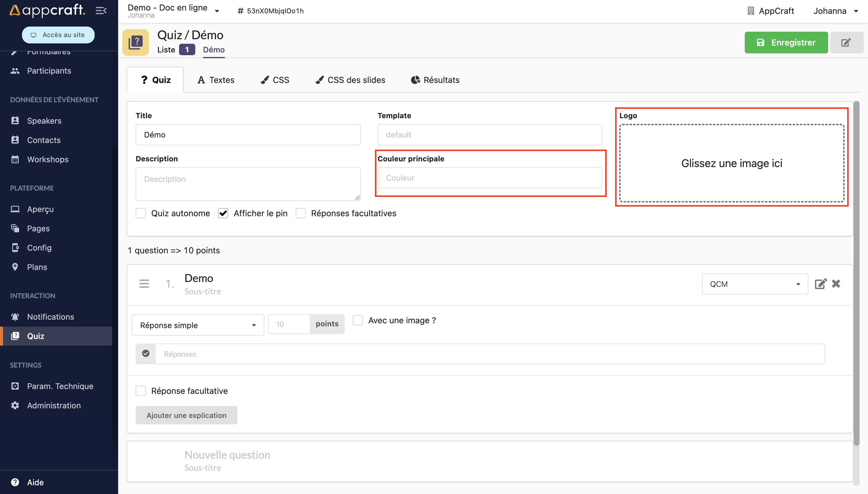This screenshot has width=868, height=494.
Task: Uncheck Afficher le pin checkbox
Action: (223, 213)
